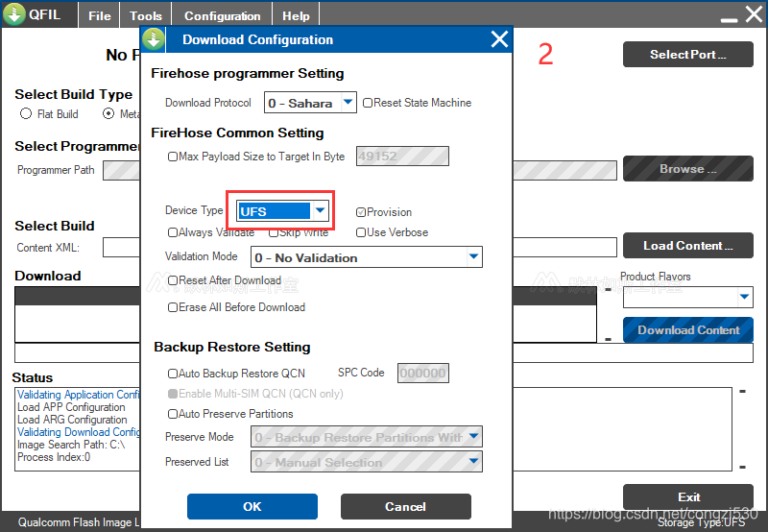Click status line Validating Download Configuration
768x532 pixels.
pos(79,432)
